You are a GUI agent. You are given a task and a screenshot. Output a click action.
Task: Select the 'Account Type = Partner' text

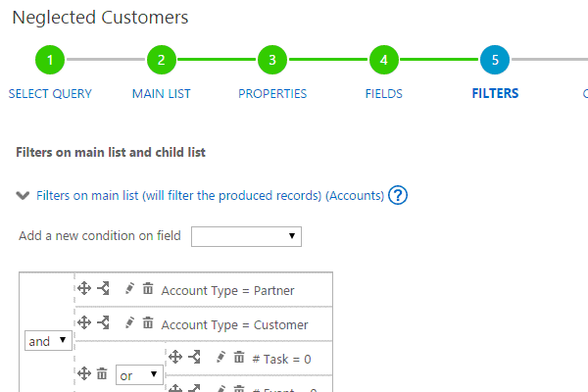coord(227,291)
